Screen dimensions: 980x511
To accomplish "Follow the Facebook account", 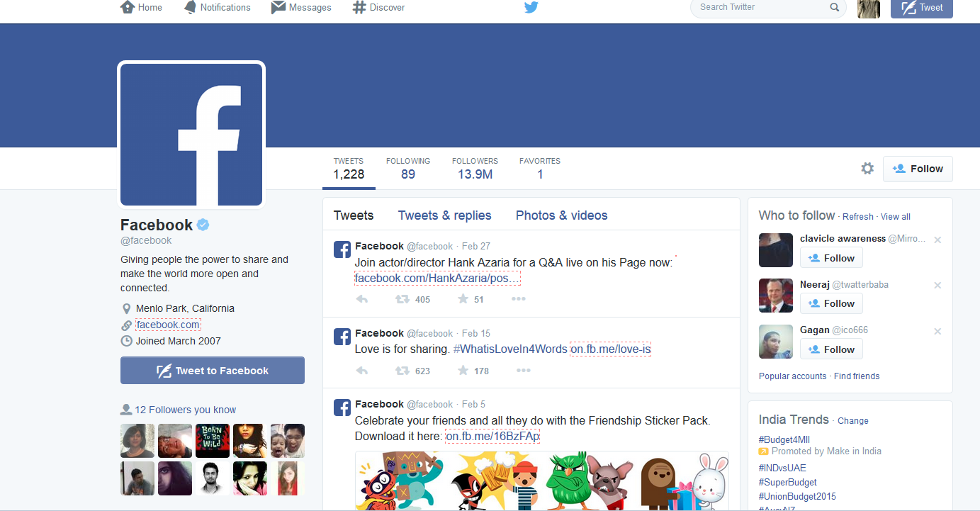I will 918,169.
